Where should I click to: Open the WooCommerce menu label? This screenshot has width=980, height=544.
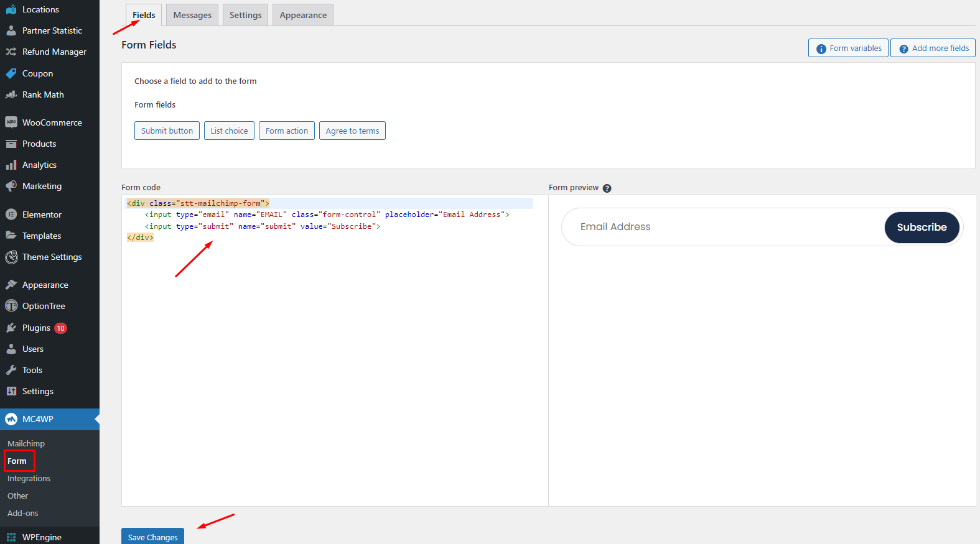[x=52, y=122]
